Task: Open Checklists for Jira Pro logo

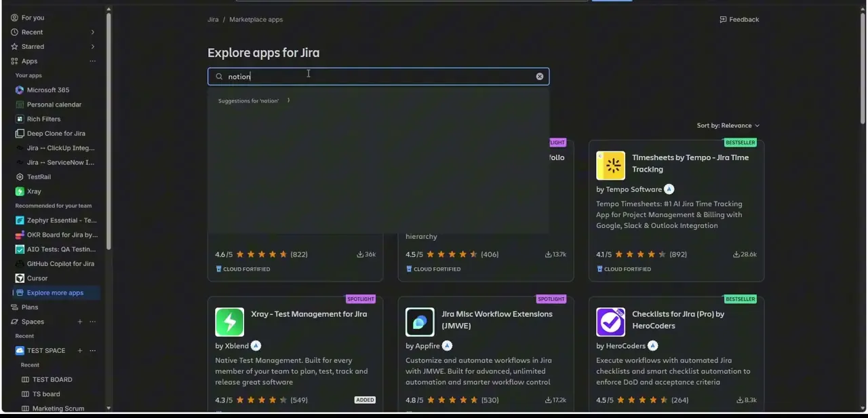Action: pyautogui.click(x=610, y=322)
